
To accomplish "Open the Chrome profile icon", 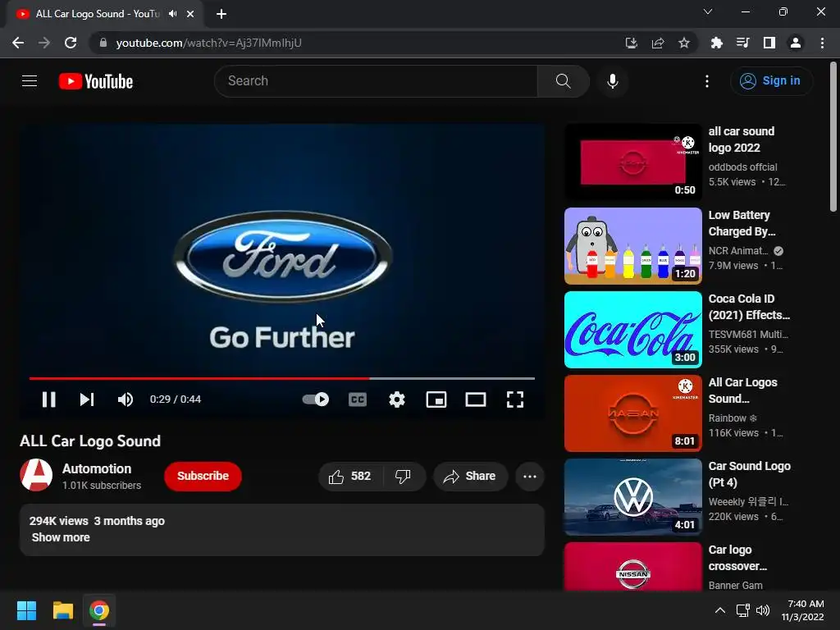I will 796,43.
